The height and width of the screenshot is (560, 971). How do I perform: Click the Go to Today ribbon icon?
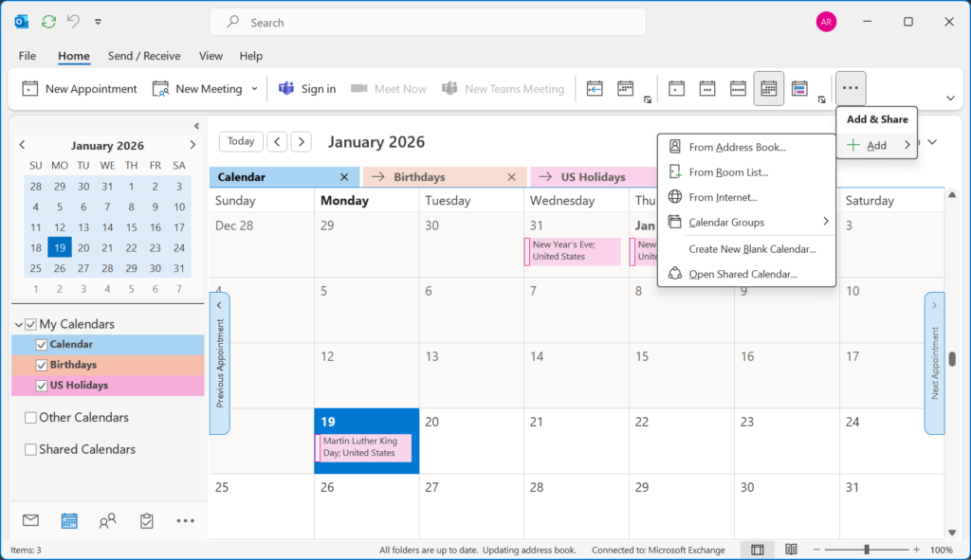[x=595, y=88]
